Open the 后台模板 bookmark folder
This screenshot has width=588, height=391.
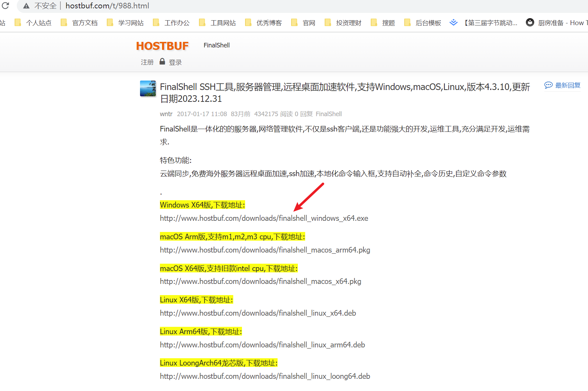(x=423, y=23)
